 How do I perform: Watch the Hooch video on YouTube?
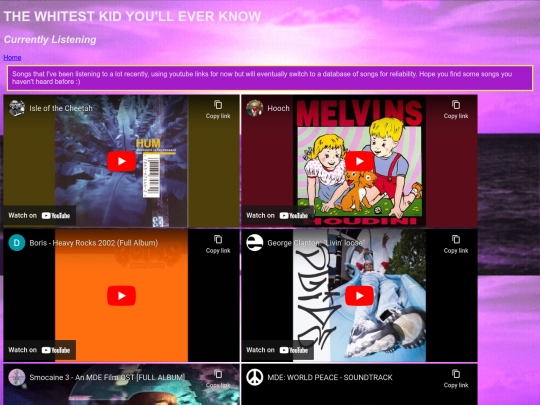click(x=277, y=216)
